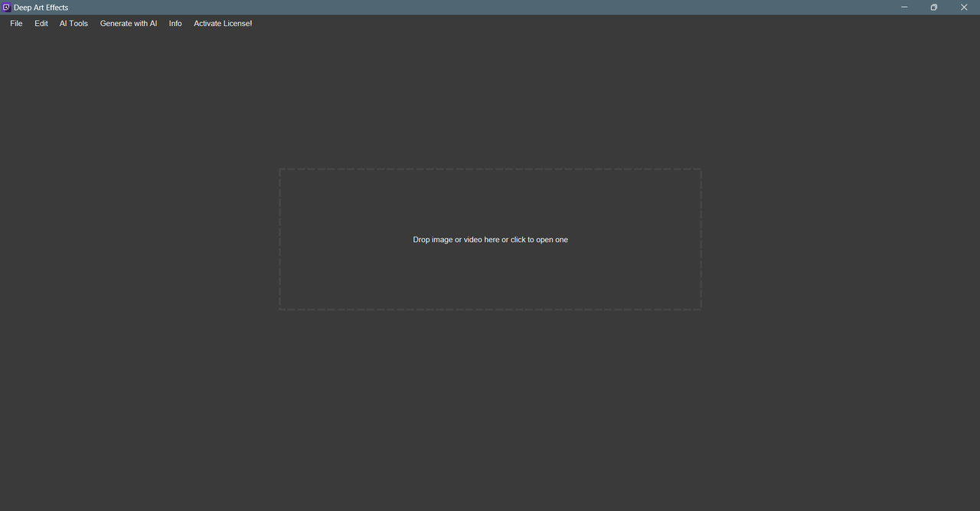This screenshot has height=511, width=980.
Task: Click the Deep Art Effects app icon
Action: click(x=6, y=7)
